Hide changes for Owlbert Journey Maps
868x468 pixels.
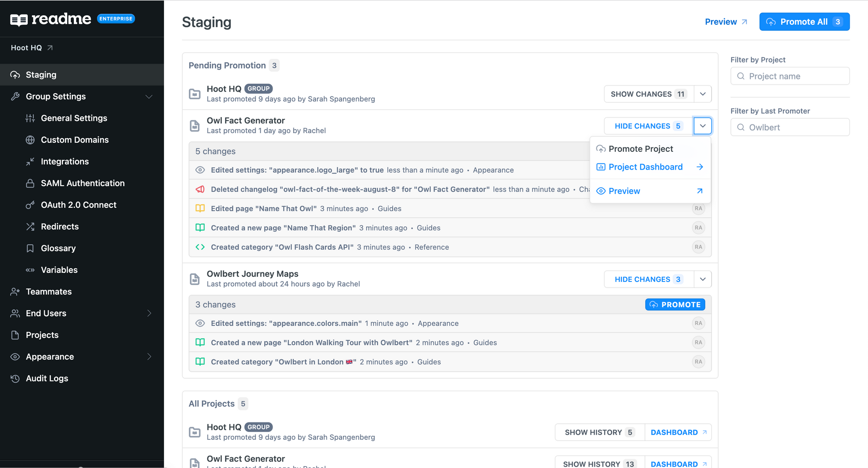(649, 279)
